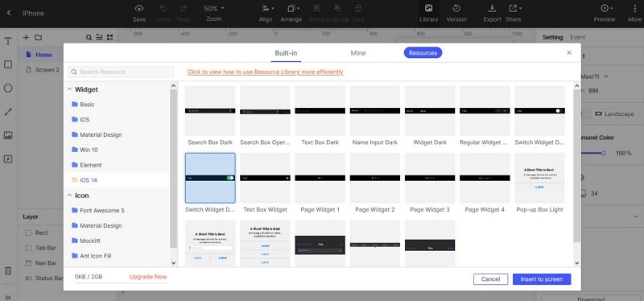Screen dimensions: 644x301
Task: Switch the screen list to grid view icon
Action: click(x=109, y=37)
